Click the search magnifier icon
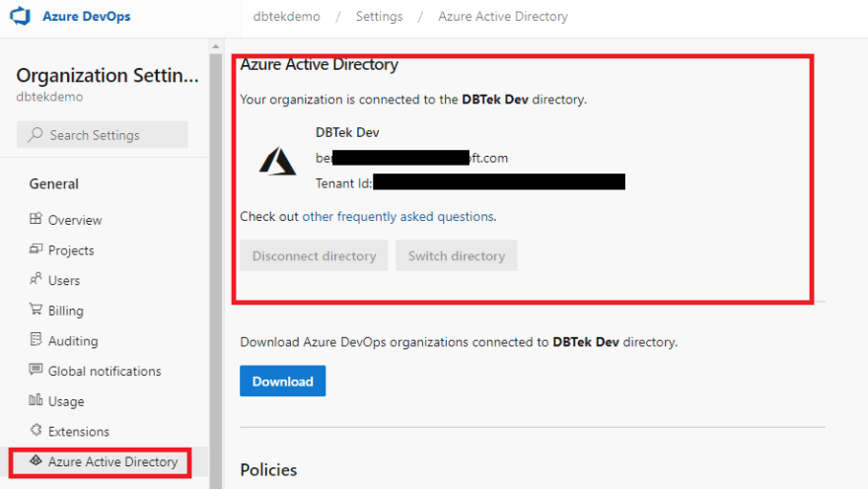868x489 pixels. [x=36, y=134]
